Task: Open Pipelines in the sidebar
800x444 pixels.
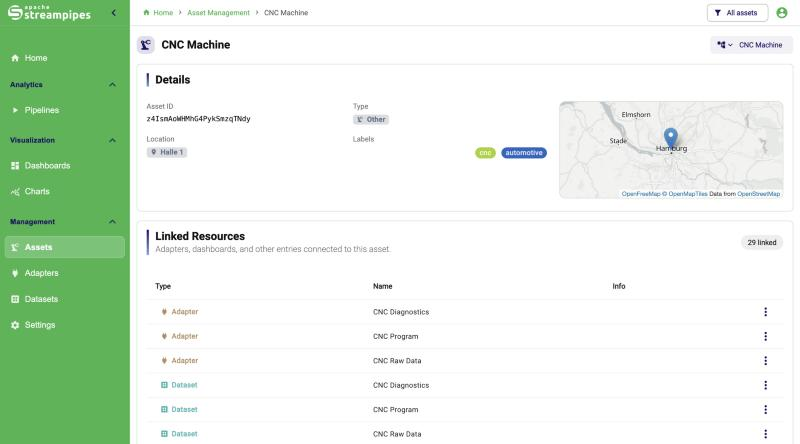Action: (x=65, y=110)
